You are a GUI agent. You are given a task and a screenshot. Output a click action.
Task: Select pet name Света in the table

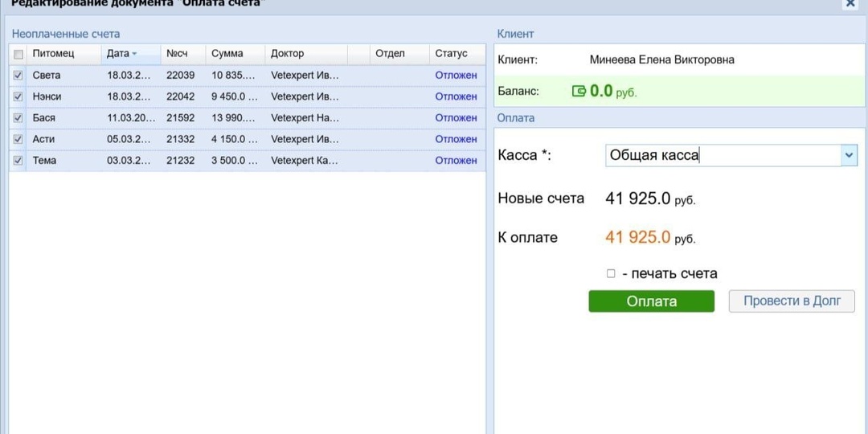47,76
